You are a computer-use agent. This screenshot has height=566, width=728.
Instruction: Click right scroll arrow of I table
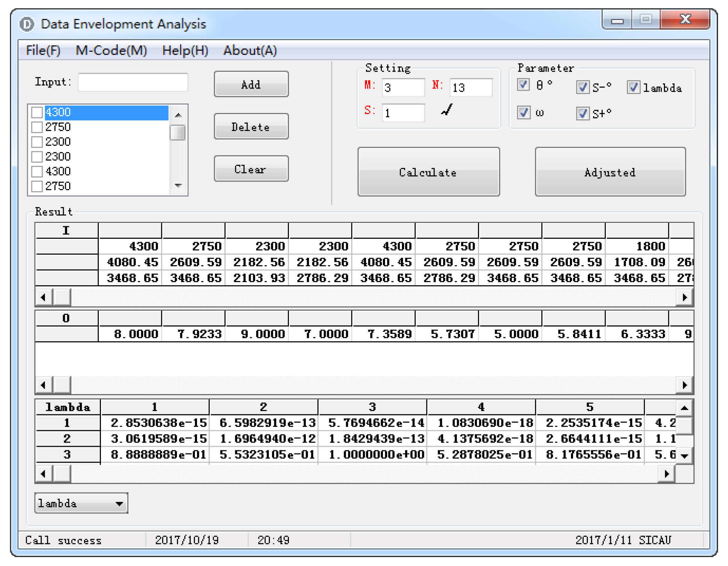[x=684, y=297]
